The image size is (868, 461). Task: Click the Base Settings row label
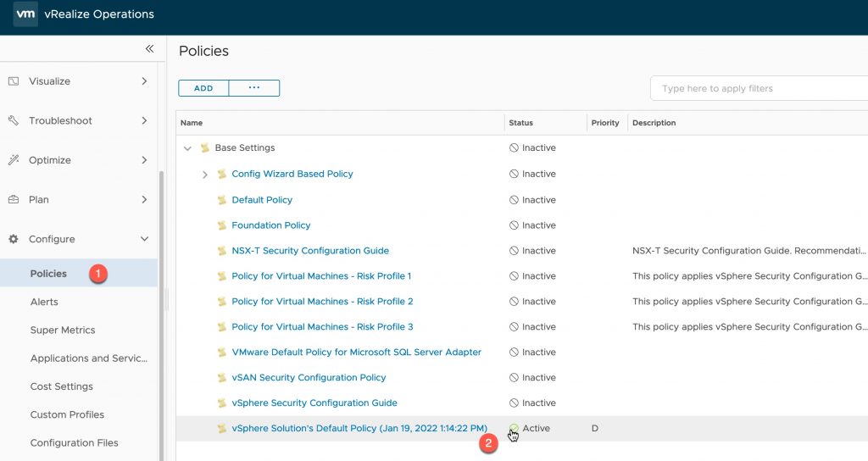point(245,147)
